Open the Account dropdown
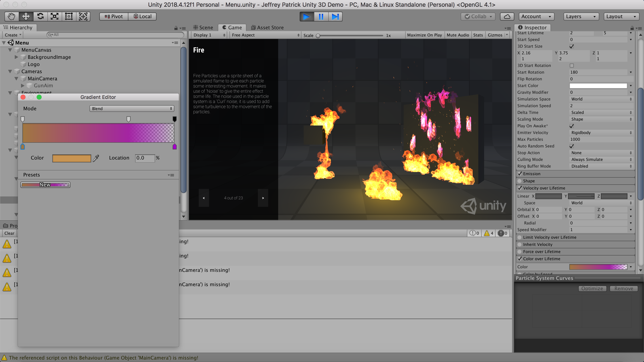Screen dimensions: 644x362 click(x=536, y=17)
